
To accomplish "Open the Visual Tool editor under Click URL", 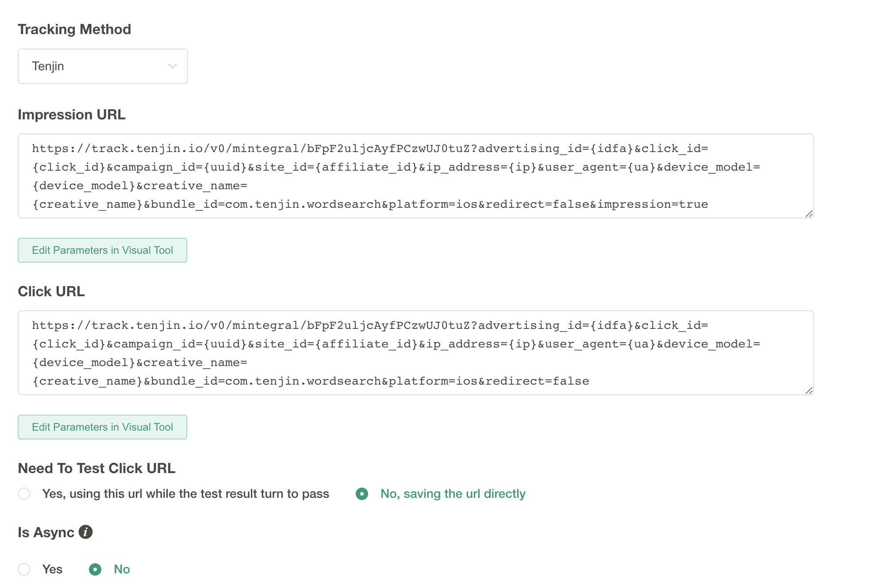I will pos(102,427).
